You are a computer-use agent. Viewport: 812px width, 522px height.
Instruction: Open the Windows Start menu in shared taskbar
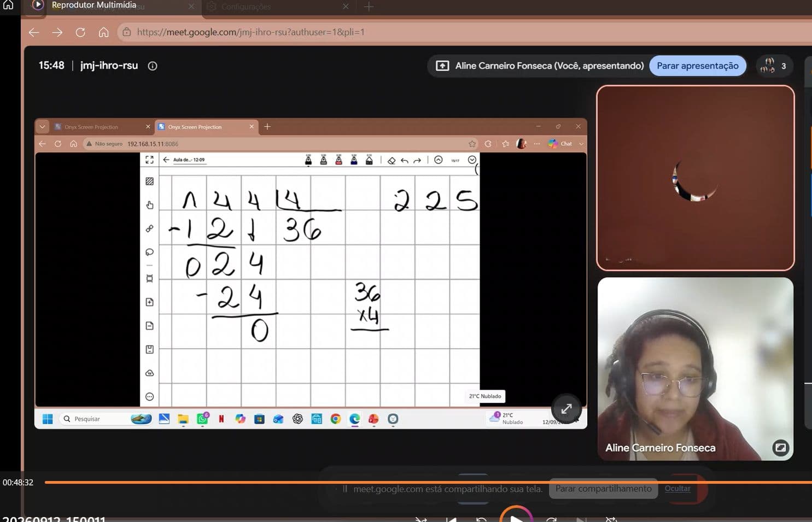(x=48, y=419)
